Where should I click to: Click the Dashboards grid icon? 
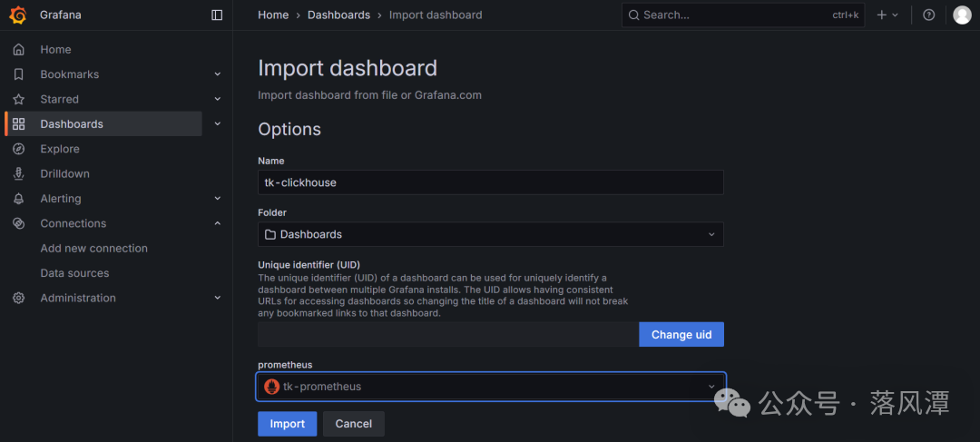pos(19,123)
